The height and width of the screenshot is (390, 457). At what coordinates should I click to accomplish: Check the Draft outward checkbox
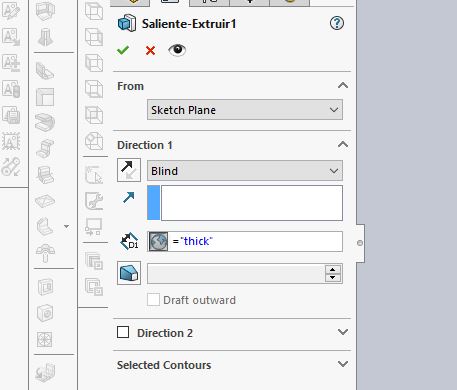[x=153, y=300]
